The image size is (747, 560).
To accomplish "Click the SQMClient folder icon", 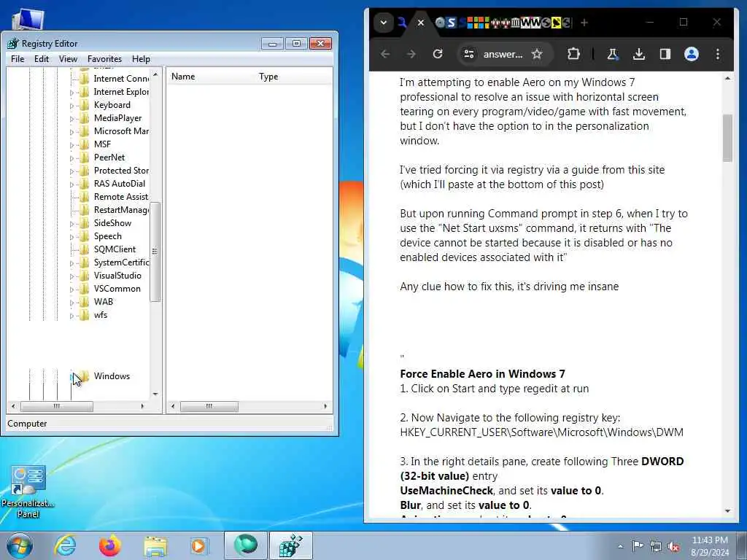I will tap(85, 249).
